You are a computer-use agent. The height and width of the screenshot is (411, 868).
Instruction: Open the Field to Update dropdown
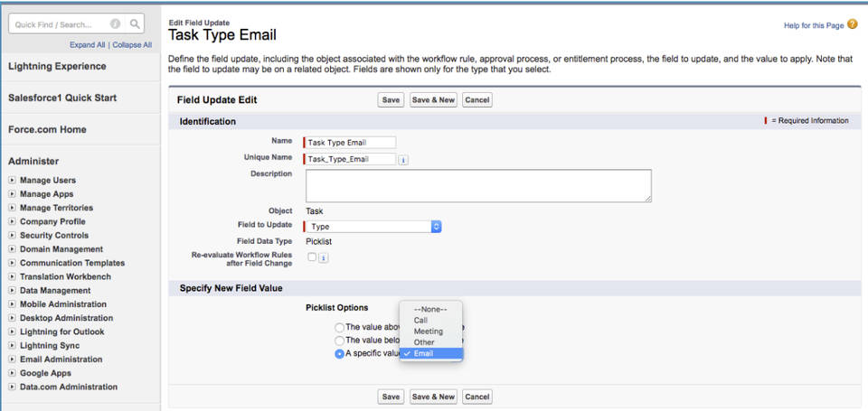373,227
